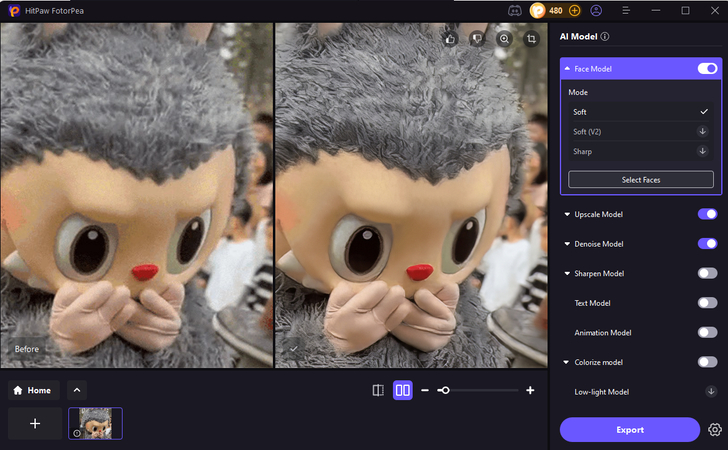Open the hamburger menu in title bar
The image size is (728, 450).
click(x=626, y=11)
